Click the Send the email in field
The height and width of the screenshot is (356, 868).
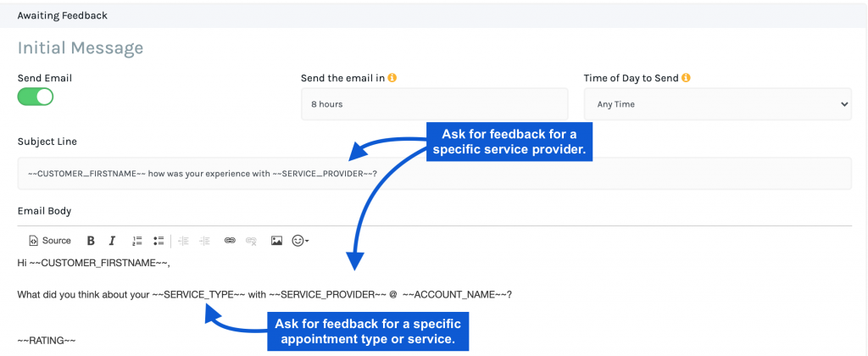click(435, 104)
